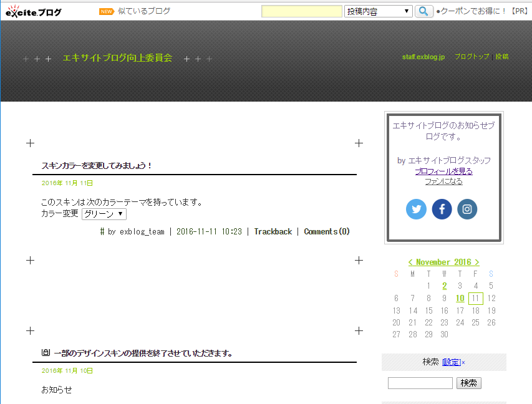
Task: Close the search widget with the x icon
Action: point(463,363)
